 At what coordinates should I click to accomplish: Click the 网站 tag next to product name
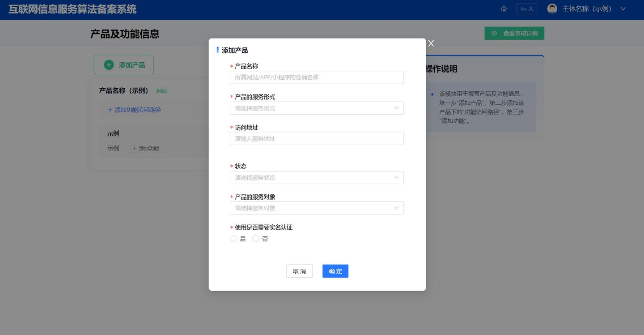coord(161,91)
